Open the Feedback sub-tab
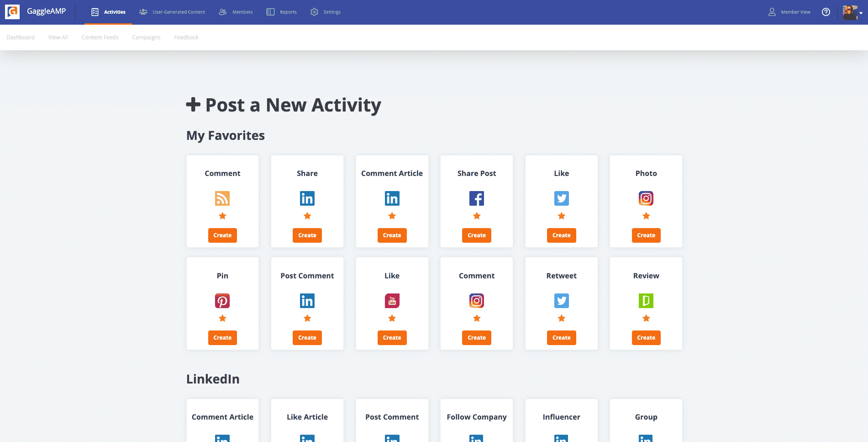The width and height of the screenshot is (868, 442). [186, 37]
